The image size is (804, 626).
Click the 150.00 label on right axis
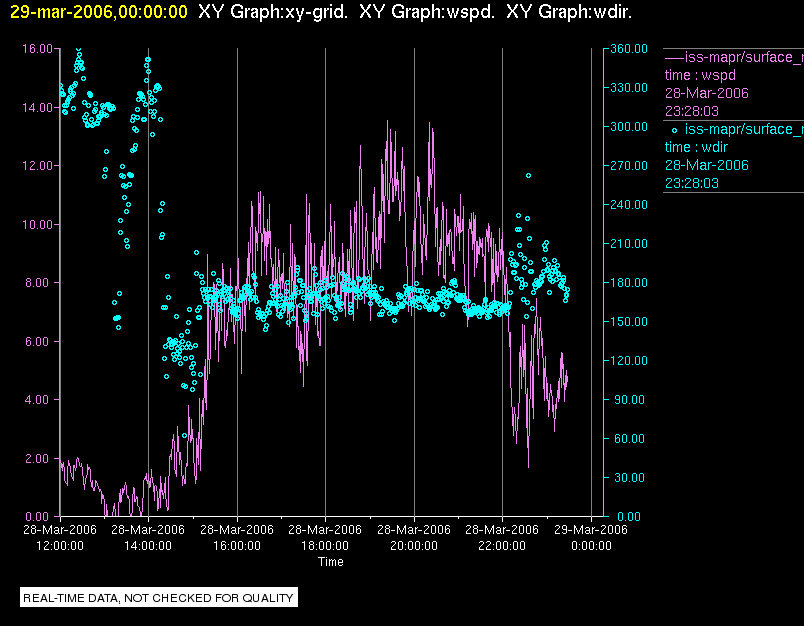pos(629,321)
